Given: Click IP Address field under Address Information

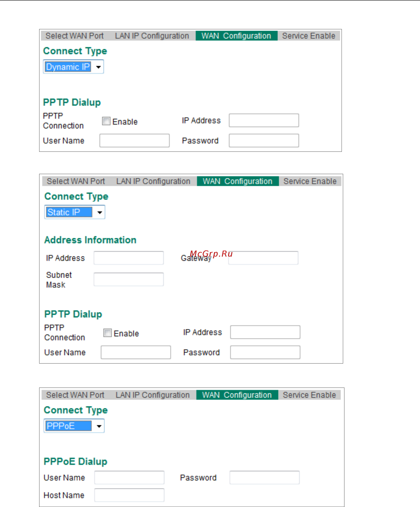Looking at the screenshot, I should point(129,258).
